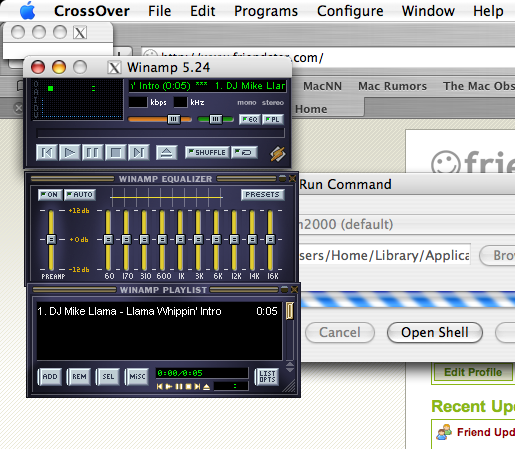Viewport: 515px width, 449px height.
Task: Click the Winamp balance slider
Action: click(x=215, y=119)
